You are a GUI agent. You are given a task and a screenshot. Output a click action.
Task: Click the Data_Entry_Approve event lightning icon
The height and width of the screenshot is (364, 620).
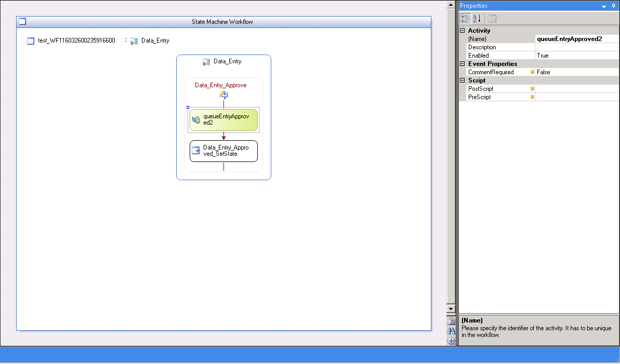point(223,95)
